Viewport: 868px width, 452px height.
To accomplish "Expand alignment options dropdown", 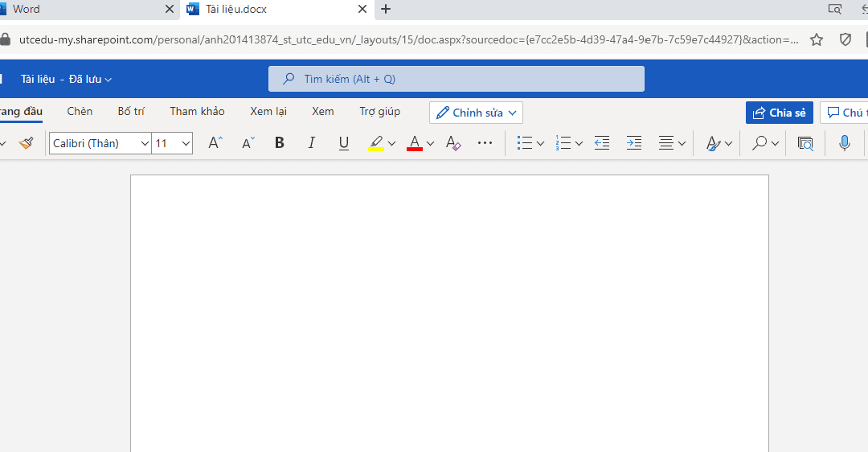I will [x=682, y=144].
